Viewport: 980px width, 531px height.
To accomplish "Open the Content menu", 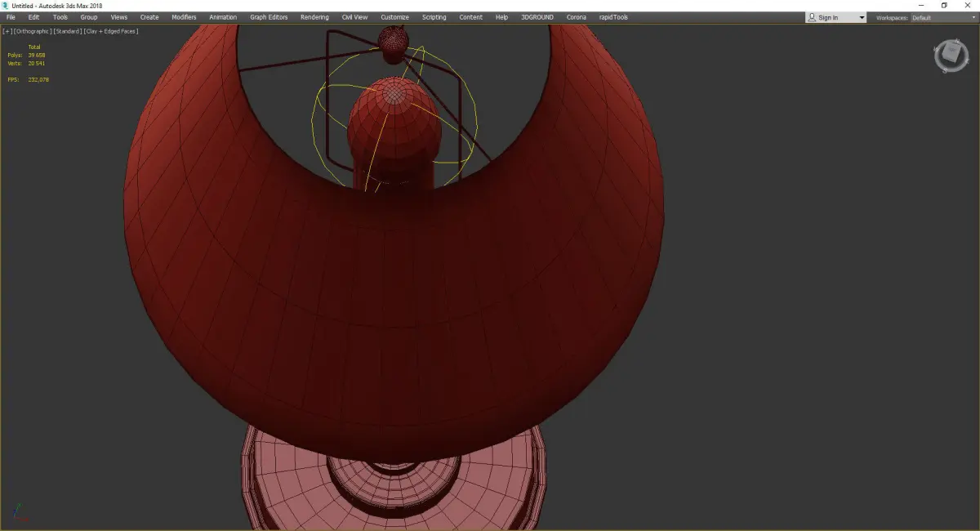I will click(470, 17).
